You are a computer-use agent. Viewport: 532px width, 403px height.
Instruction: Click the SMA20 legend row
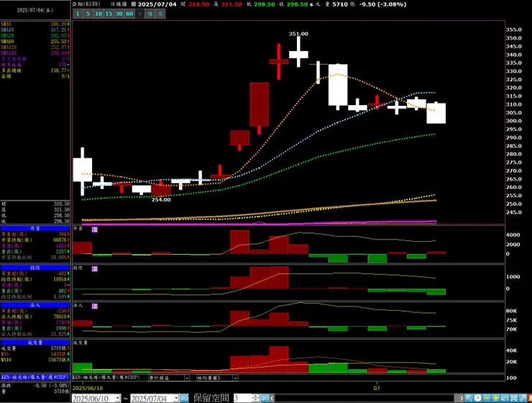tap(35, 36)
